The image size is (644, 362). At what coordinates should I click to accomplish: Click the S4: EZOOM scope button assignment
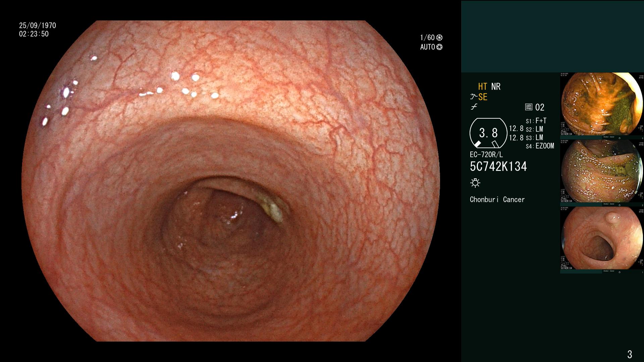click(540, 146)
